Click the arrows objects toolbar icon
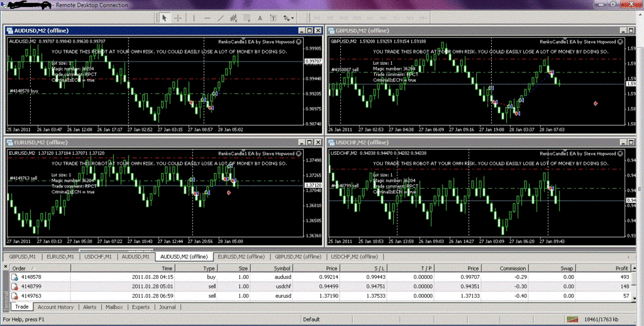Image resolution: width=644 pixels, height=326 pixels. pyautogui.click(x=286, y=18)
